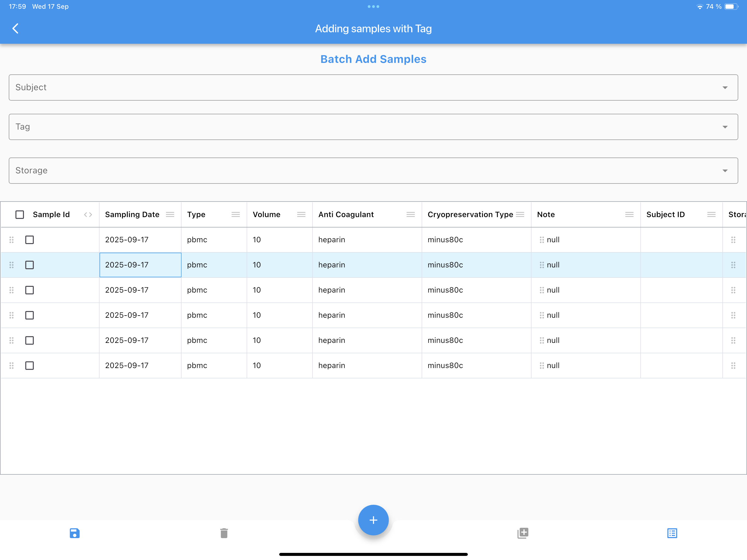Screen dimensions: 747x560
Task: Tap the duplicate rows icon
Action: (523, 533)
